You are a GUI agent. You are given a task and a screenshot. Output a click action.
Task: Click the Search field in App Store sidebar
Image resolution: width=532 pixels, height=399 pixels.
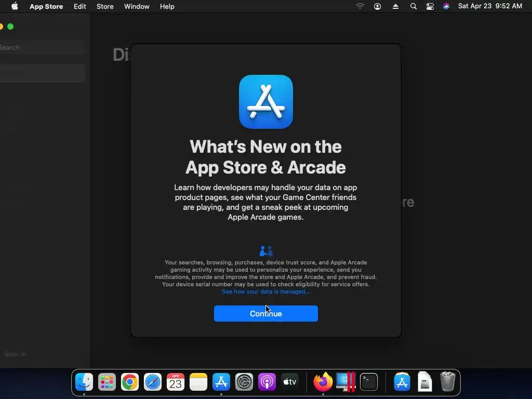[42, 47]
